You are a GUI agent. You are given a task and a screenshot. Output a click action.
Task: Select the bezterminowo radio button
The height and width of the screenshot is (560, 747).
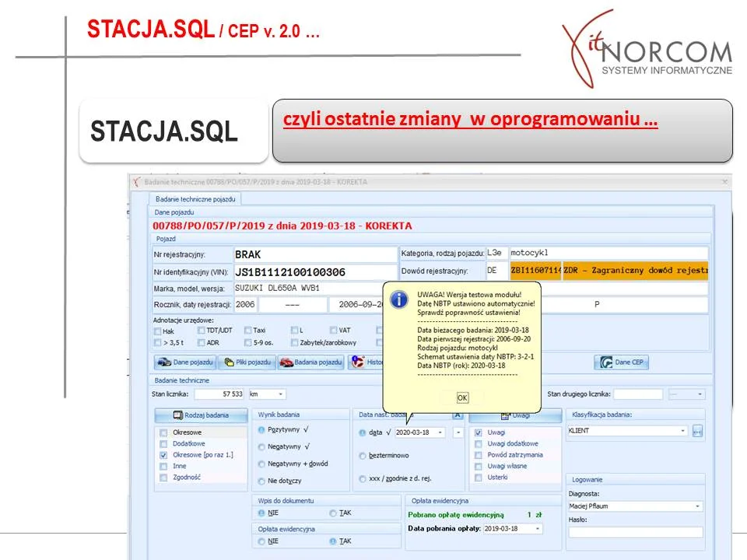pos(363,457)
